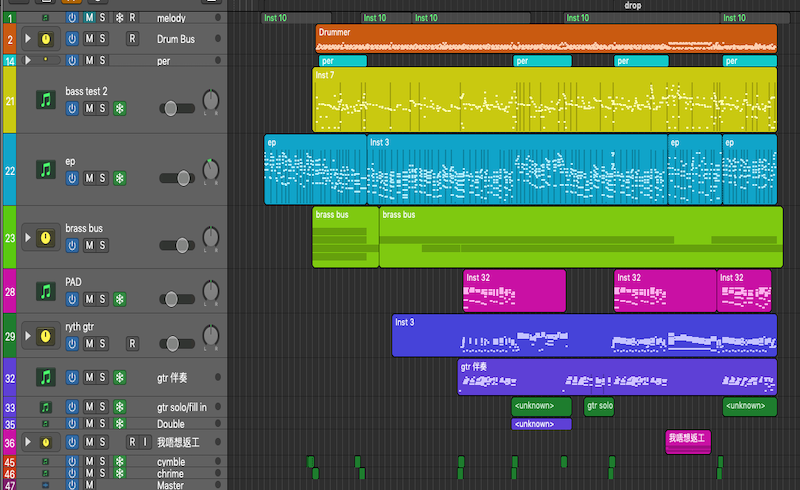The width and height of the screenshot is (800, 490).
Task: Toggle power on the ryth gtr track
Action: pos(72,343)
